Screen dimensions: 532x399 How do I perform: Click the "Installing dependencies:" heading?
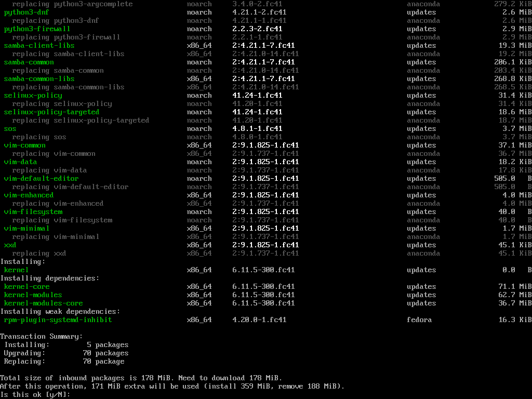point(49,278)
